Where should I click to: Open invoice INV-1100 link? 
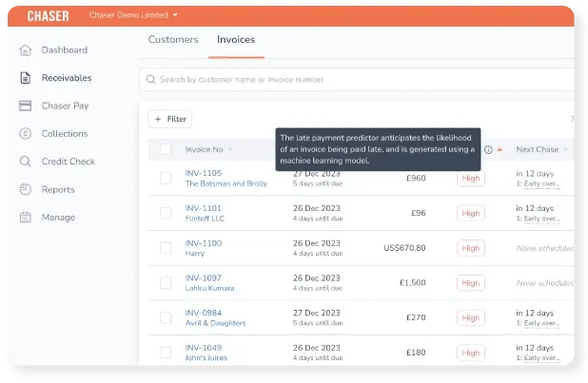tap(204, 243)
